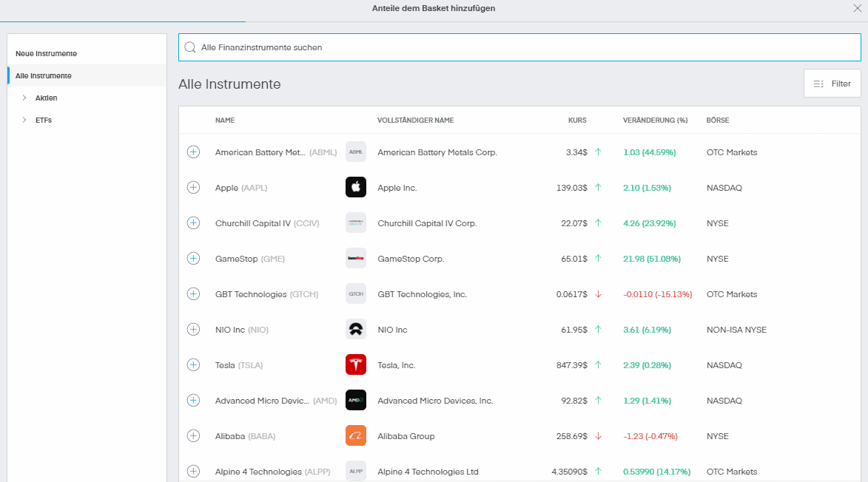Click Advanced Micro Devices, Inc. full name
This screenshot has width=868, height=482.
(435, 401)
